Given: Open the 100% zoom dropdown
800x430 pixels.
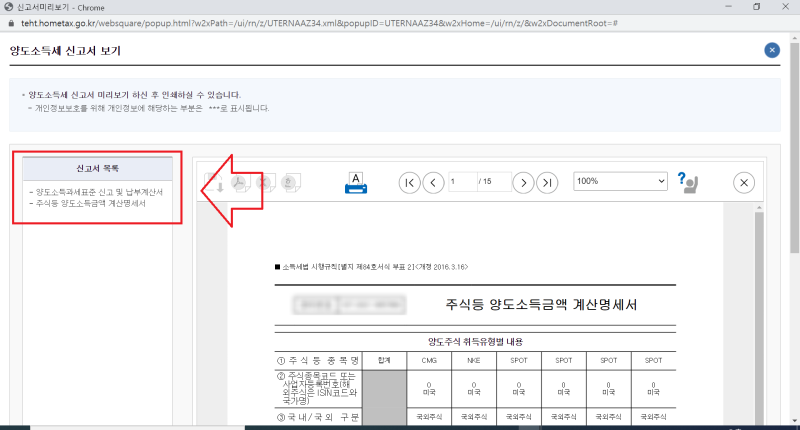Looking at the screenshot, I should [x=620, y=181].
